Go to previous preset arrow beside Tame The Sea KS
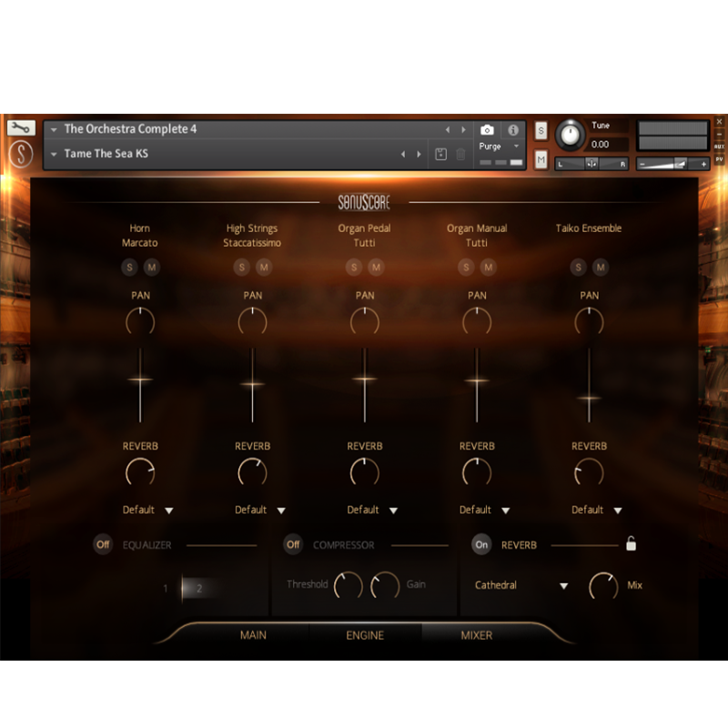Image resolution: width=728 pixels, height=728 pixels. (x=403, y=154)
